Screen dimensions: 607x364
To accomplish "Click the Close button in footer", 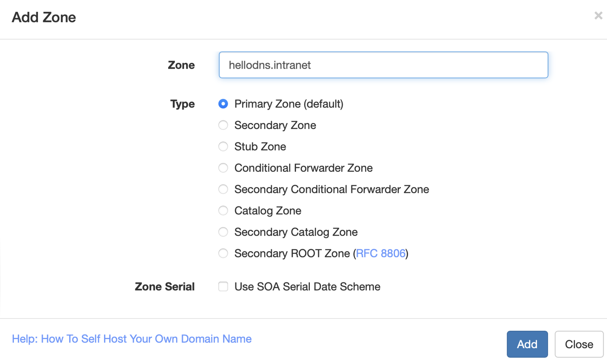I will pos(579,344).
